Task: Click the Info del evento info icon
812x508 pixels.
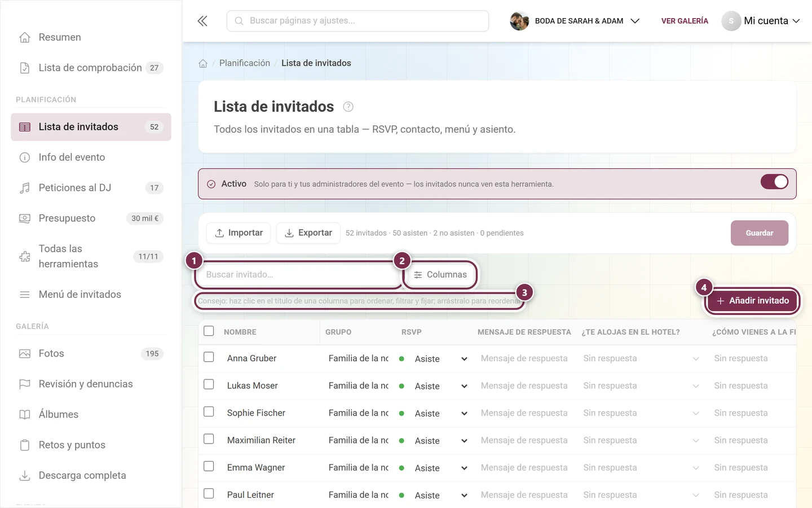Action: 25,157
